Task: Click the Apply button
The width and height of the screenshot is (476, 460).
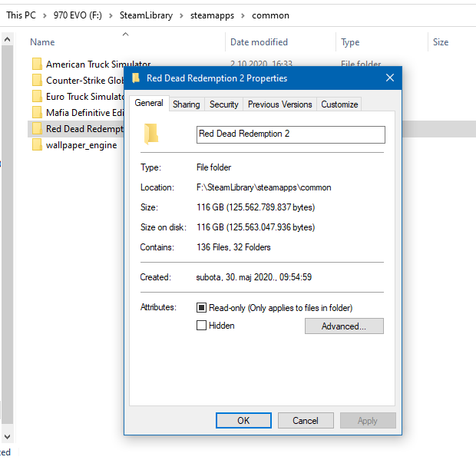Action: [x=368, y=421]
